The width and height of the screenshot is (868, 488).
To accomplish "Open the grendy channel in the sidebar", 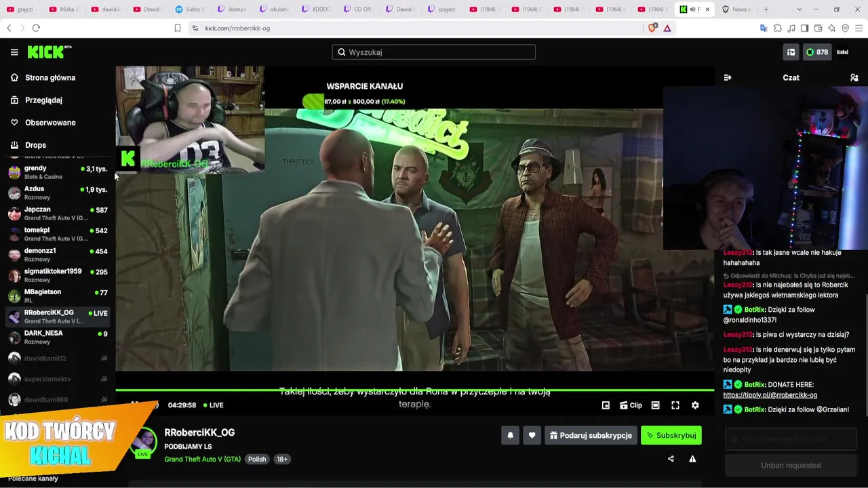I will 58,172.
